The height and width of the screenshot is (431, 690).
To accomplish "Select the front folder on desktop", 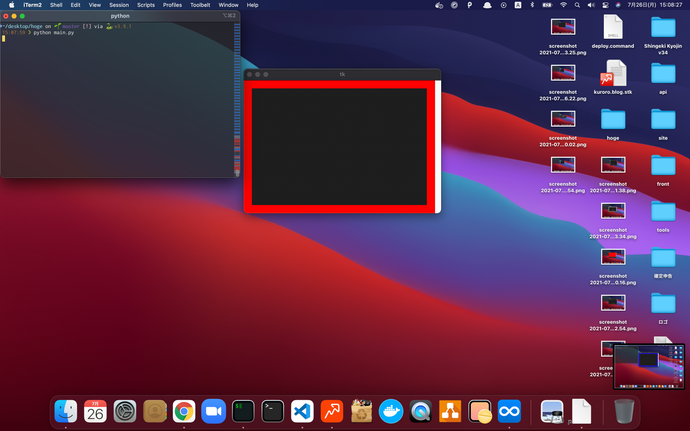I will tap(663, 170).
